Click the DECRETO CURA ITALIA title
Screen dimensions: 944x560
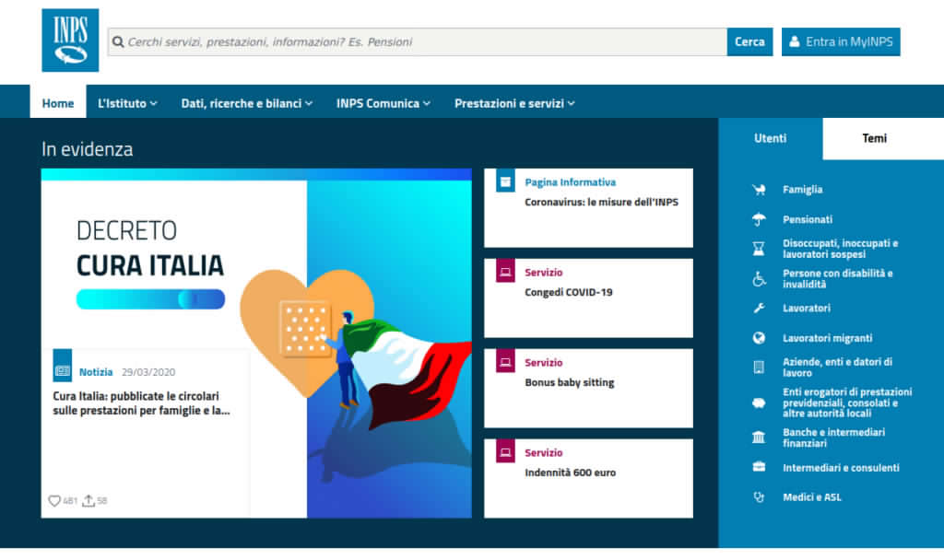(x=150, y=248)
